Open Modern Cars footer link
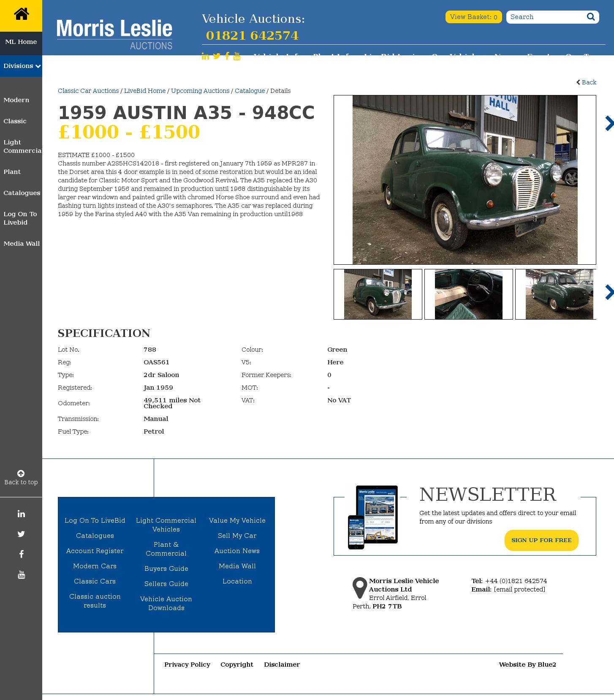 (95, 566)
